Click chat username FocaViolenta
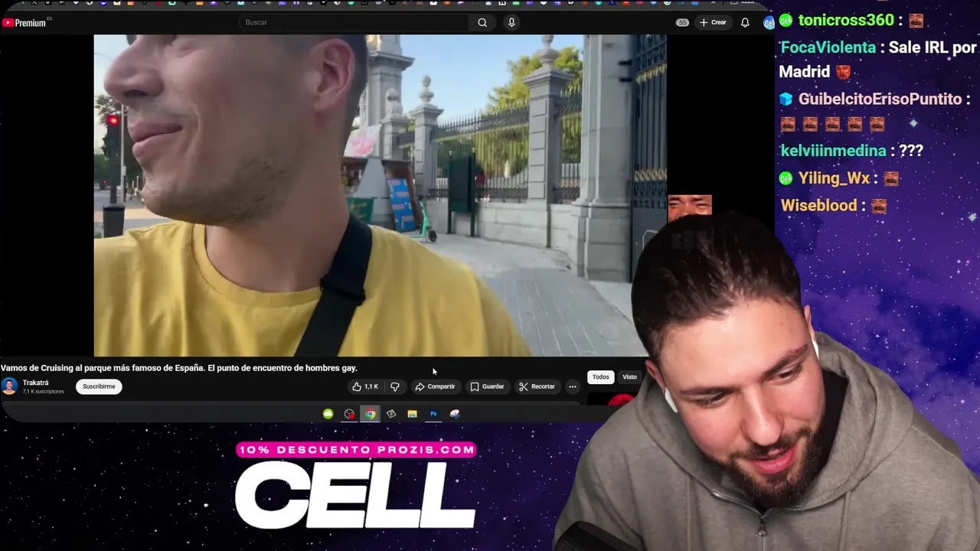 point(828,47)
